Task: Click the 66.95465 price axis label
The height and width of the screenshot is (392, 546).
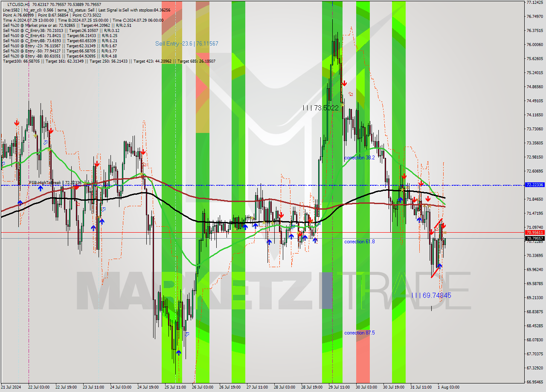Action: pyautogui.click(x=535, y=382)
